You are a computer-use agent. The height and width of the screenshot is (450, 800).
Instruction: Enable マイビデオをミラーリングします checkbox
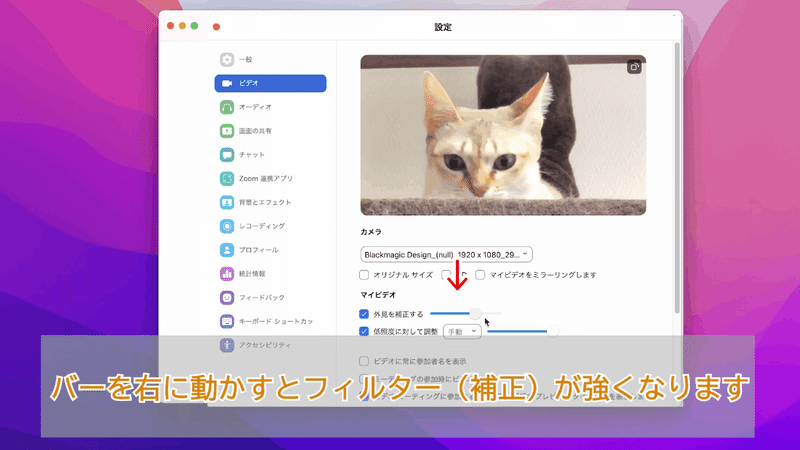[480, 275]
